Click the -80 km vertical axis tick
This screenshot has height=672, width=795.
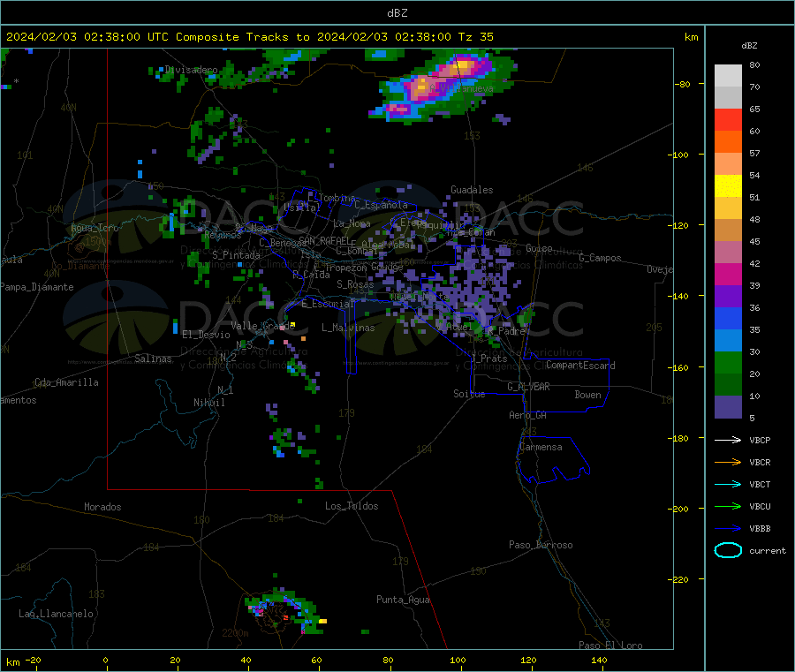pyautogui.click(x=683, y=84)
